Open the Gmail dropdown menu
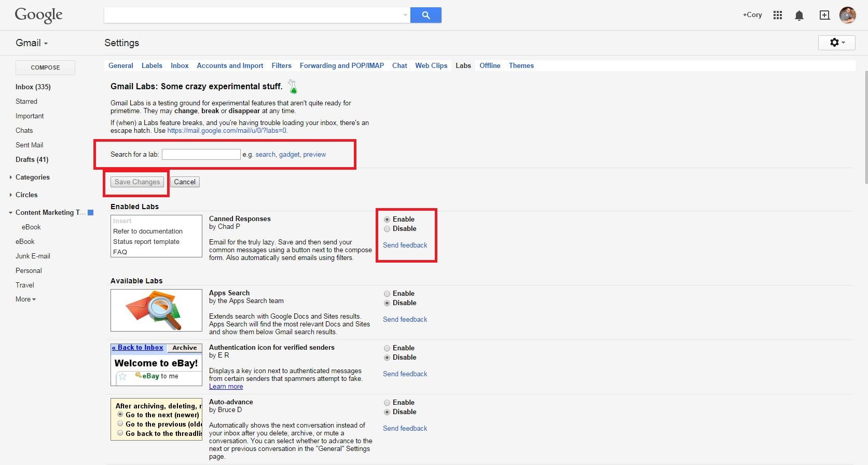This screenshot has height=465, width=868. 32,43
